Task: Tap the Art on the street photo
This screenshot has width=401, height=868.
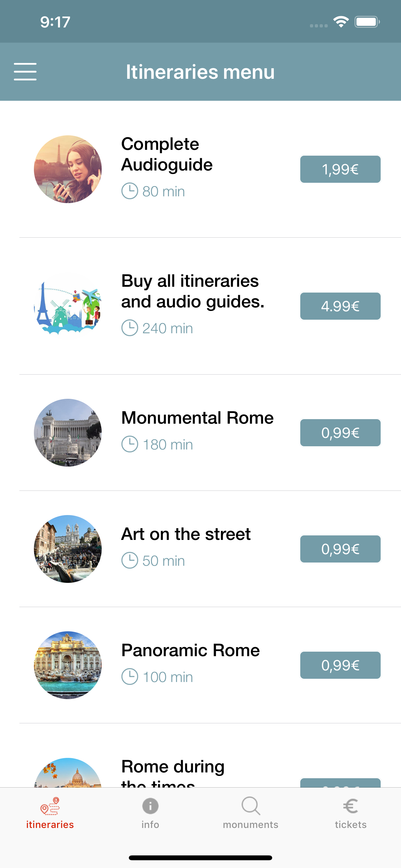Action: click(68, 549)
